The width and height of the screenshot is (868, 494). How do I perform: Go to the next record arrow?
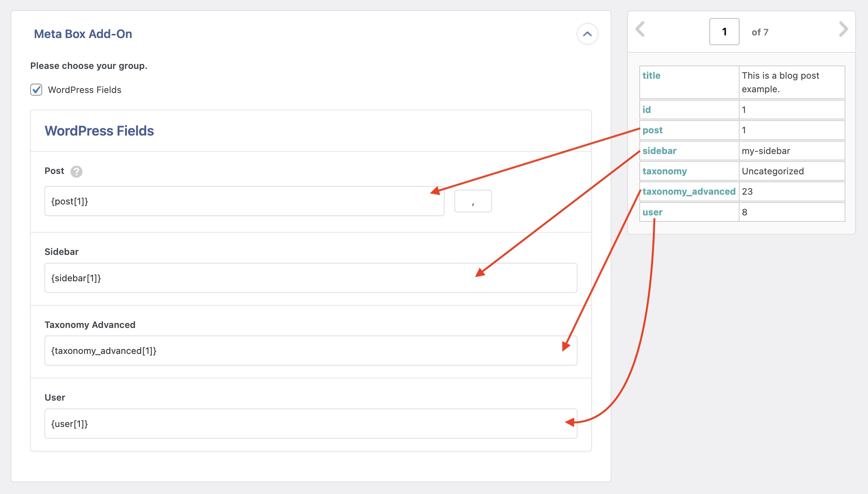843,29
